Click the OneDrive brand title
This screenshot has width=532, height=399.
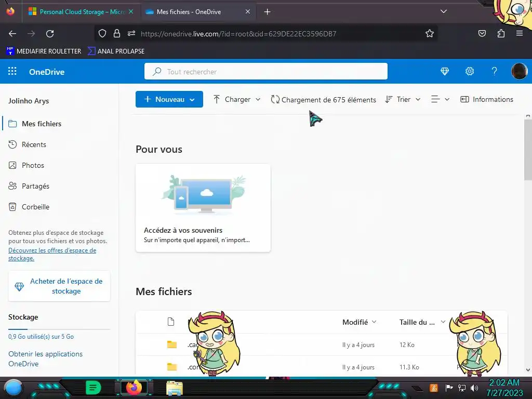[47, 72]
